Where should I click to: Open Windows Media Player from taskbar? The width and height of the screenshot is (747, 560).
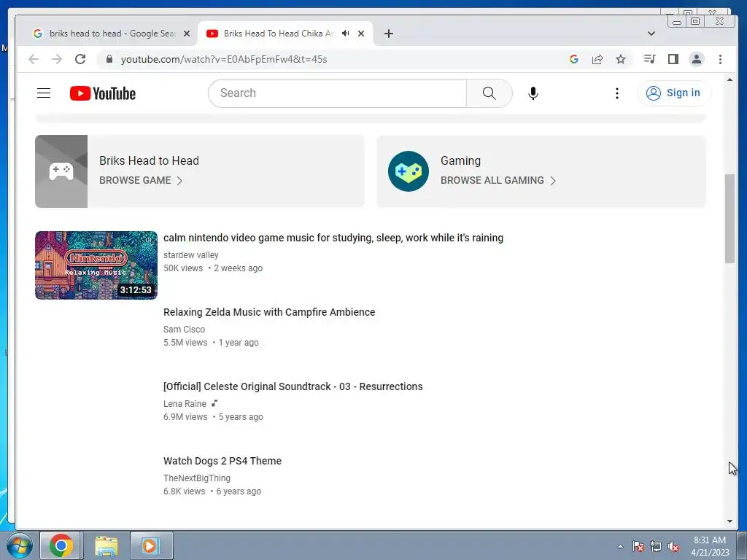click(151, 545)
